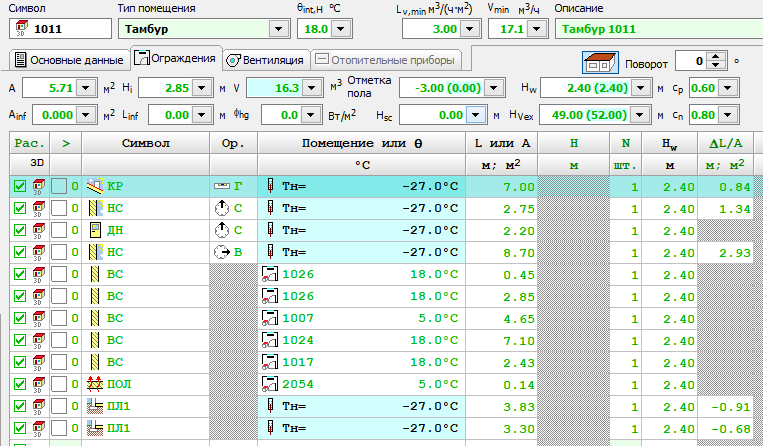Click the Поворот rotation spinner arrows
Image resolution: width=763 pixels, height=446 pixels.
pyautogui.click(x=715, y=61)
